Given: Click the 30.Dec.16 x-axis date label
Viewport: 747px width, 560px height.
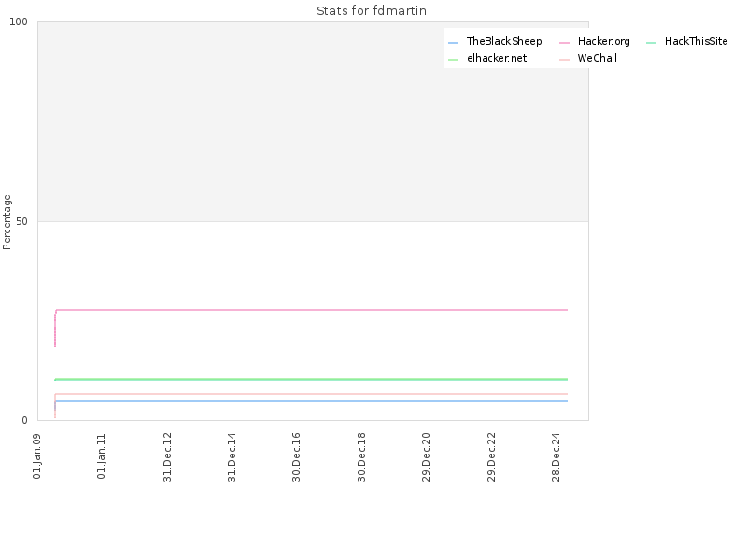Looking at the screenshot, I should click(x=296, y=456).
